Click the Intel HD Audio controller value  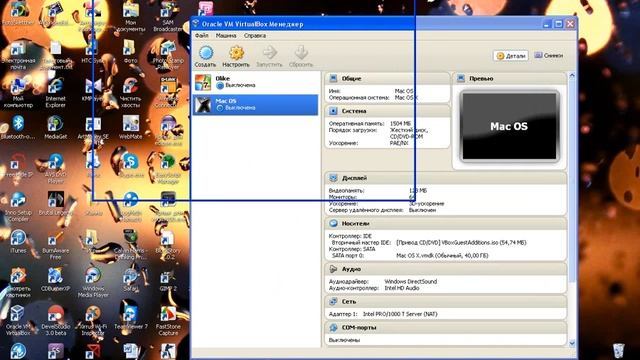(402, 288)
